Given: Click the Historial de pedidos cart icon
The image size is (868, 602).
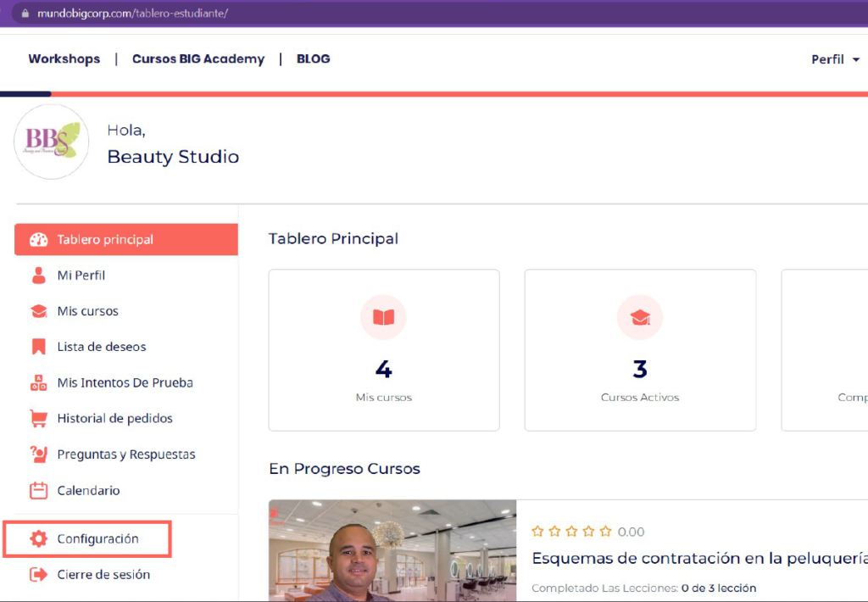Looking at the screenshot, I should pyautogui.click(x=39, y=419).
